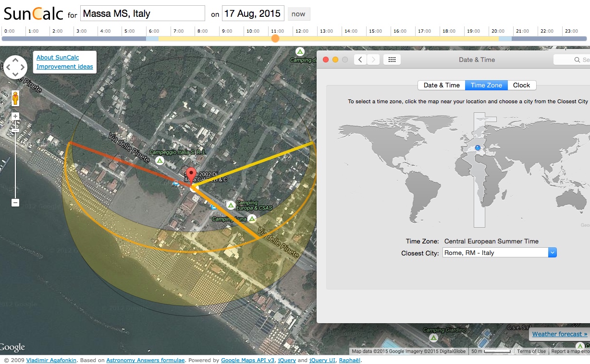Viewport: 590px width, 364px height.
Task: Focus the date field '17 Aug, 2015'
Action: click(x=253, y=13)
